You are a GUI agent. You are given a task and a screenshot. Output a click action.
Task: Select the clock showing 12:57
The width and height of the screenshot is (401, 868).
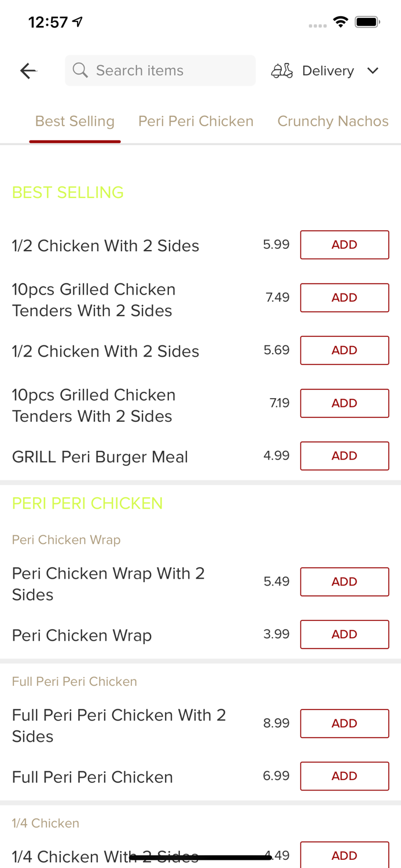coord(47,21)
